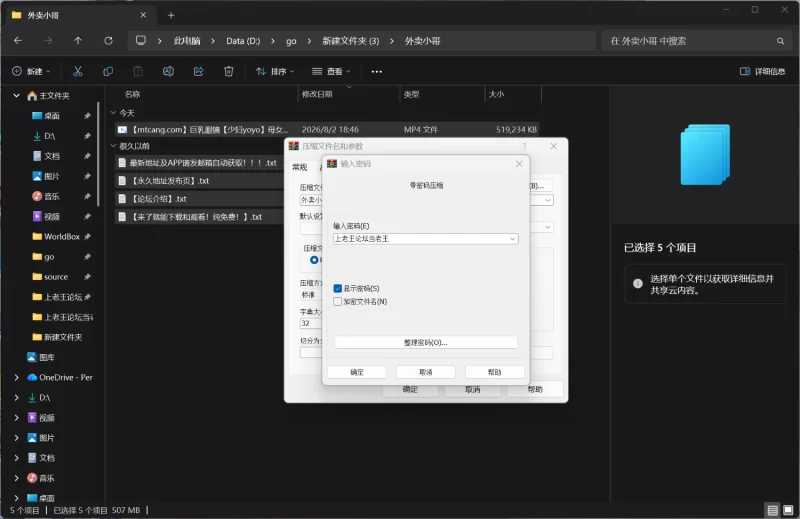The image size is (800, 519).
Task: Click dictionary size field showing 32
Action: pyautogui.click(x=311, y=323)
